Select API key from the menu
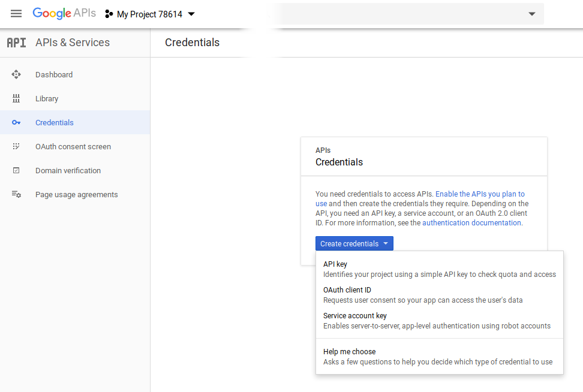Viewport: 583px width, 392px height. [335, 264]
